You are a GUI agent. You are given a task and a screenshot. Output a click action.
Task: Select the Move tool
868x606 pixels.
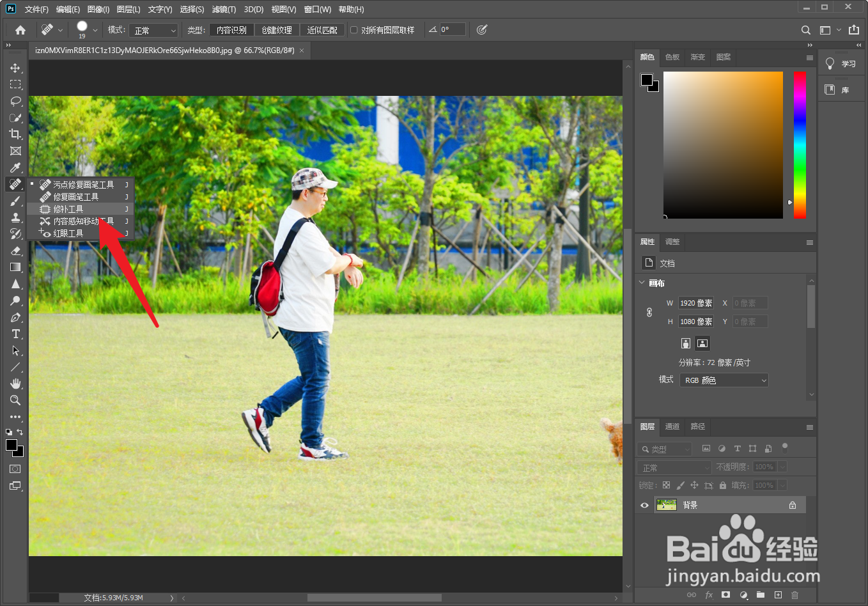[x=15, y=68]
